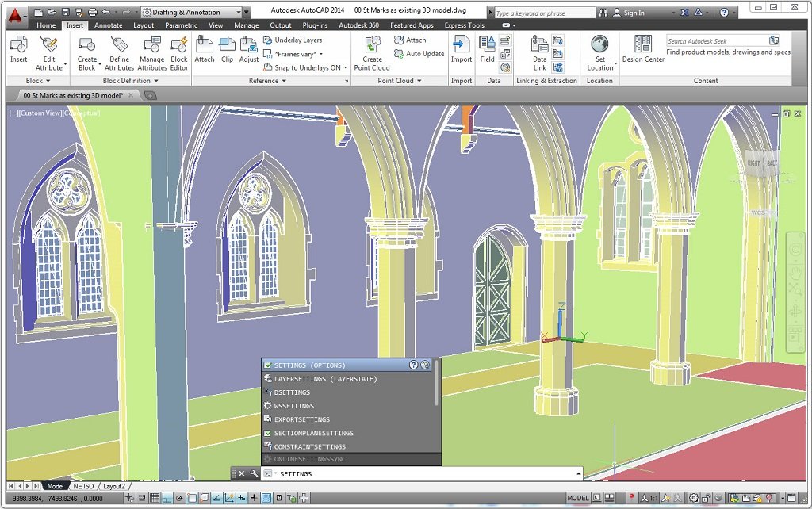Toggle Snap Mode in the status bar
The height and width of the screenshot is (509, 812).
click(x=142, y=499)
